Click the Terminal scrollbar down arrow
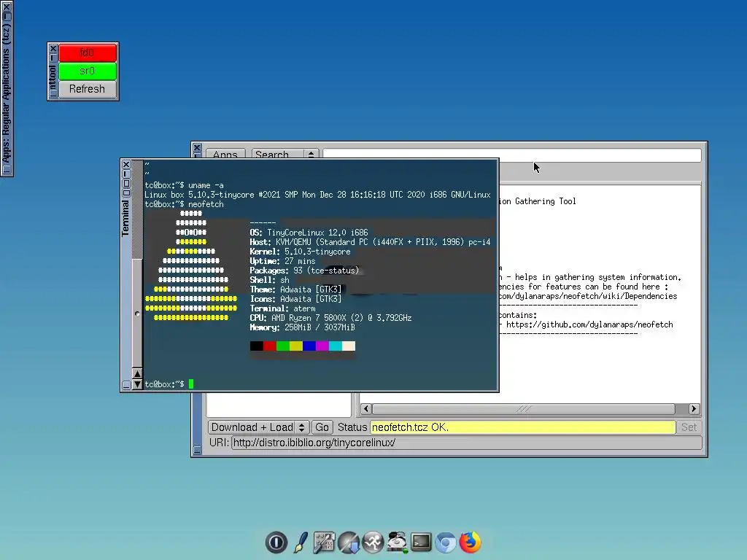Viewport: 747px width, 560px height. click(137, 384)
